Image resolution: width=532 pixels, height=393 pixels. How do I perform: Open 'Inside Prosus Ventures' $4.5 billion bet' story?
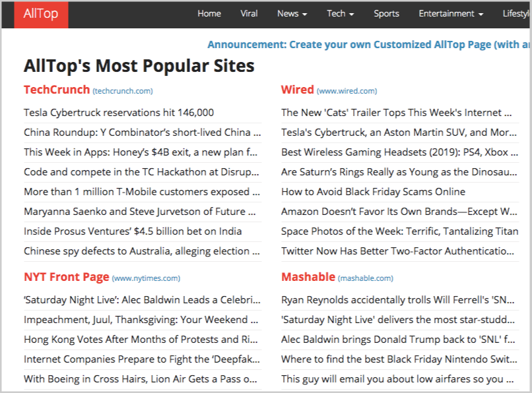click(x=133, y=231)
